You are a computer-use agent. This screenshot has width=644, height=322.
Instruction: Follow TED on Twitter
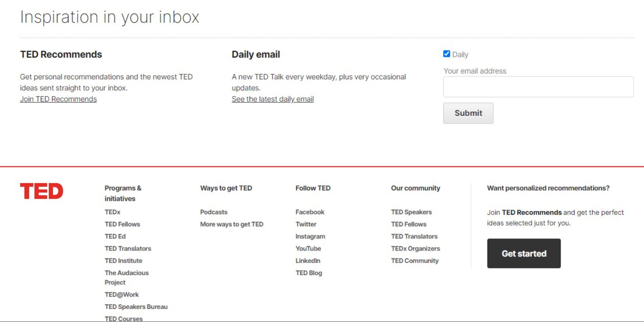click(306, 224)
